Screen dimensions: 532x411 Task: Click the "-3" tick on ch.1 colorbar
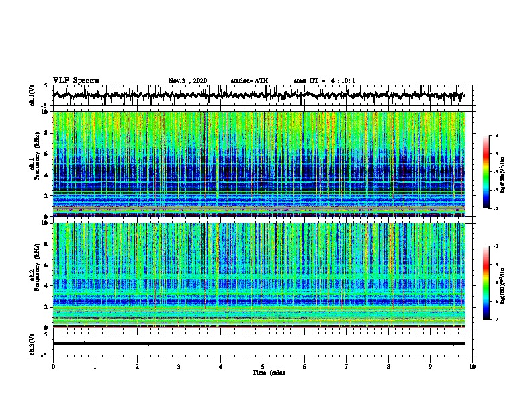[x=496, y=135]
